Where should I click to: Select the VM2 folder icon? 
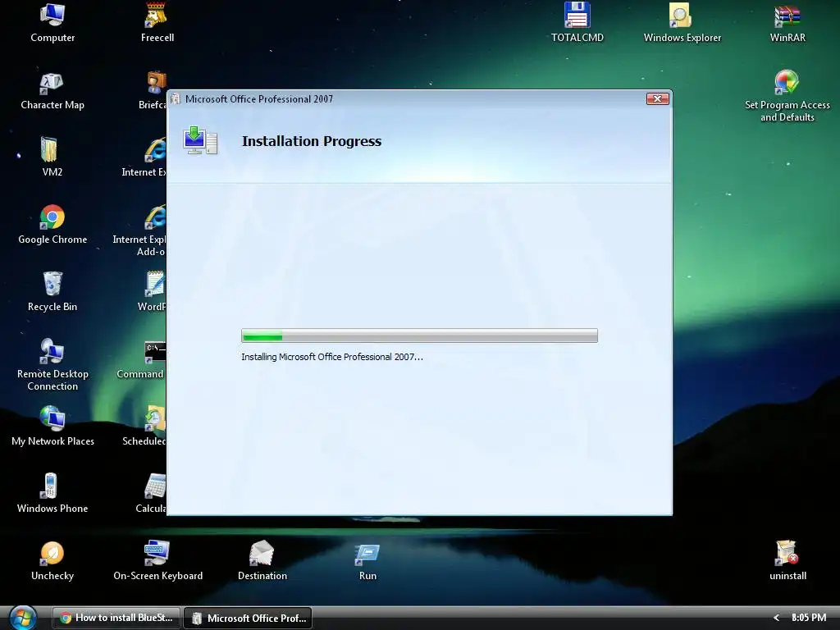click(52, 157)
